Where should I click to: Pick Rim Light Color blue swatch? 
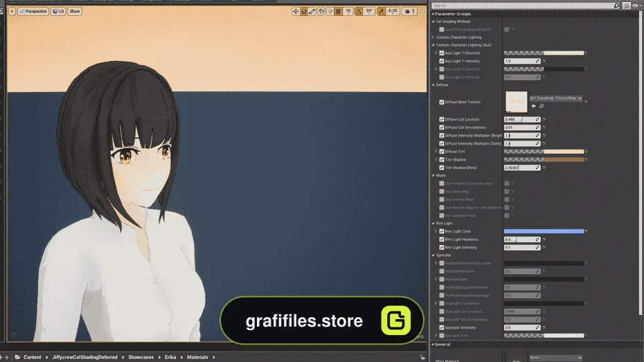(x=544, y=231)
